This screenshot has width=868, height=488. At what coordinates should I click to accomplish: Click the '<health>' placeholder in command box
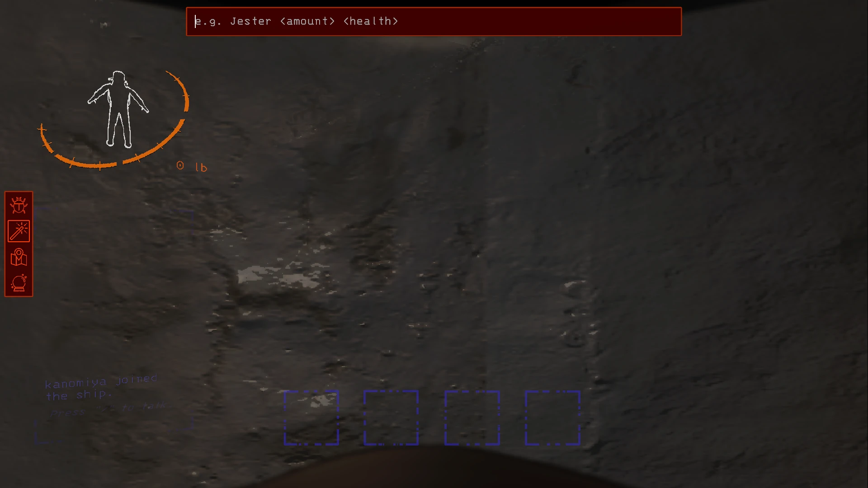[x=371, y=21]
